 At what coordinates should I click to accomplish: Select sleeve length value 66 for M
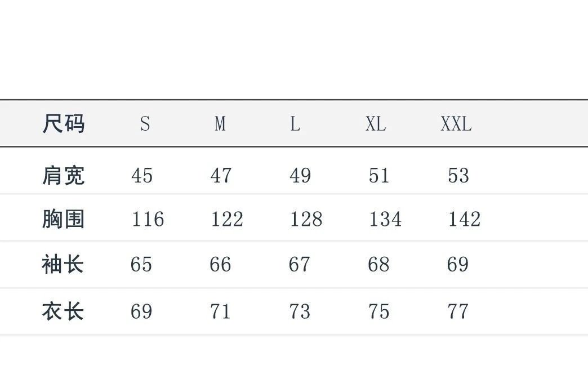220,264
